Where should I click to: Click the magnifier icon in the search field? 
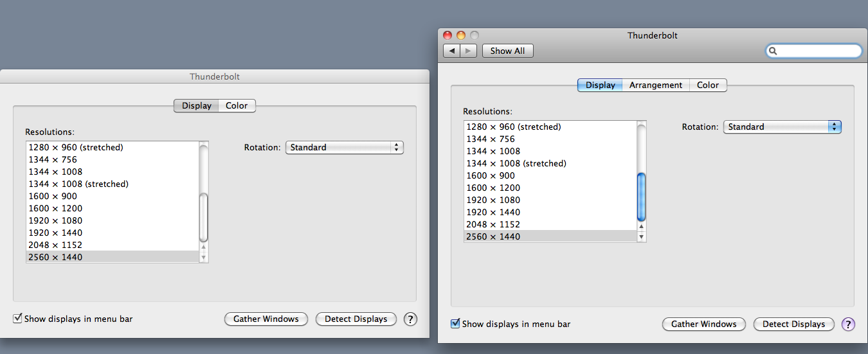coord(774,51)
